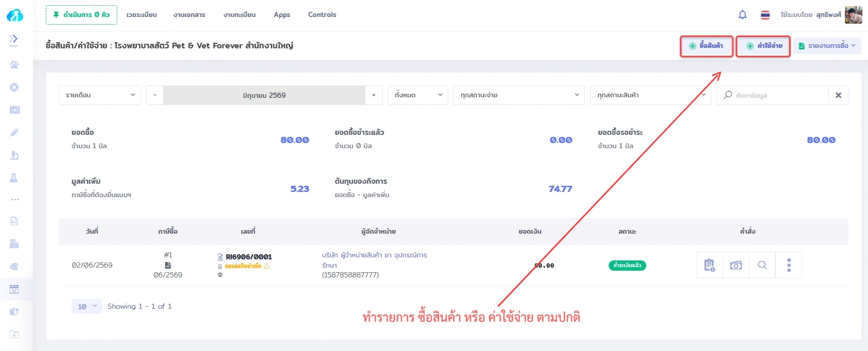The image size is (868, 351).
Task: Go to next month with plus button
Action: coord(374,95)
